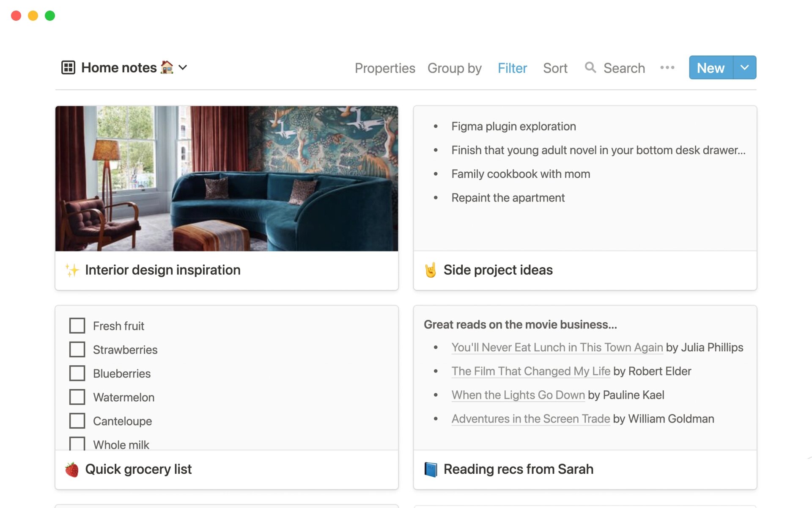Image resolution: width=812 pixels, height=508 pixels.
Task: Select the Group by menu item
Action: point(455,67)
